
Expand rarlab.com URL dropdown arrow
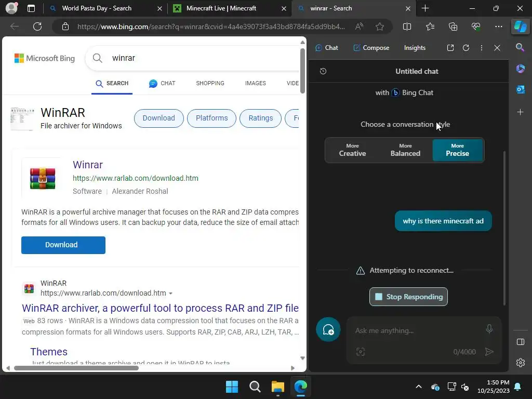[170, 294]
